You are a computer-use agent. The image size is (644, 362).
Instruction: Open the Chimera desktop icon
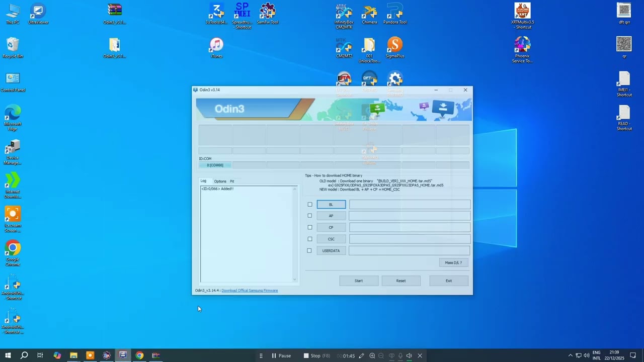[x=369, y=14]
